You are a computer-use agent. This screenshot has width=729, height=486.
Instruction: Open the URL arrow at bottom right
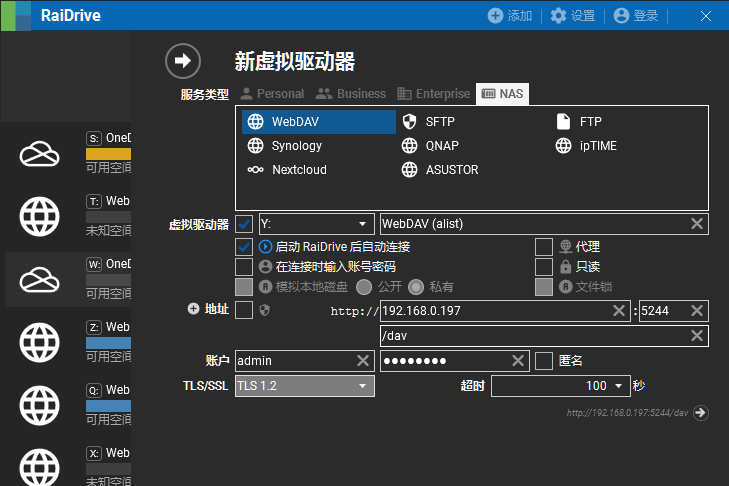(700, 413)
